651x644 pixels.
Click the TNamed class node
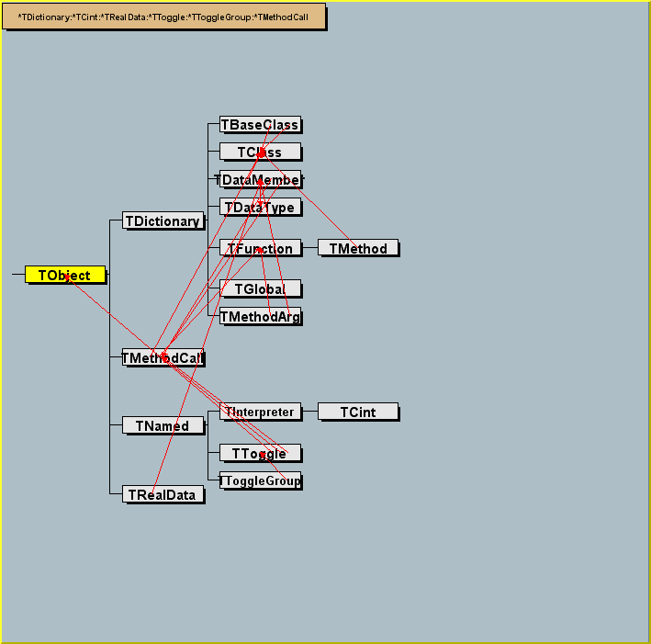[x=163, y=426]
